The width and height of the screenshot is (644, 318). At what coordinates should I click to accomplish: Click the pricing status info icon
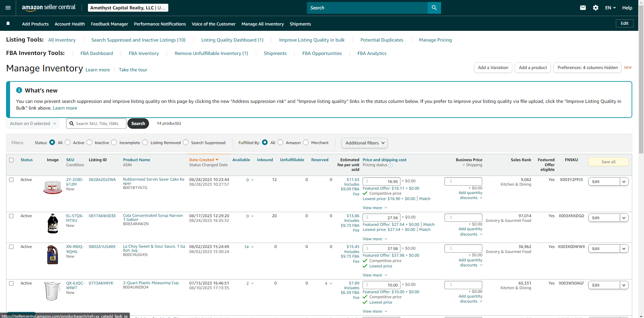point(390,165)
